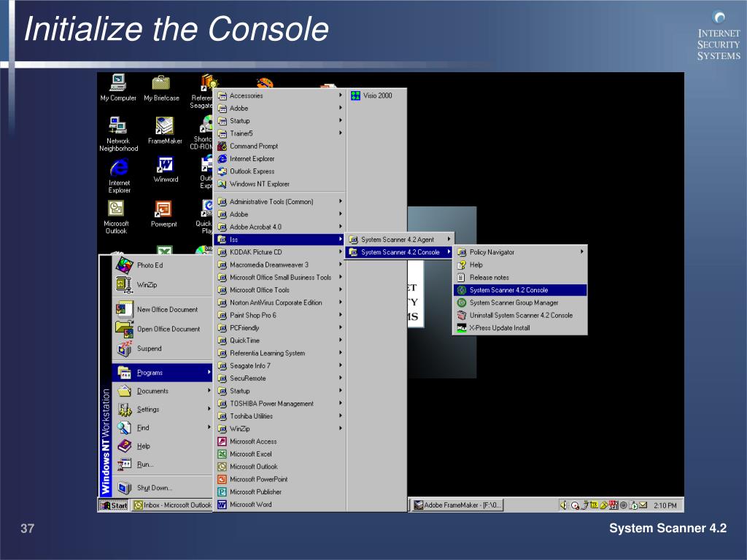Expand Macromedia Dreamweaver 3 submenu
747x560 pixels.
281,265
